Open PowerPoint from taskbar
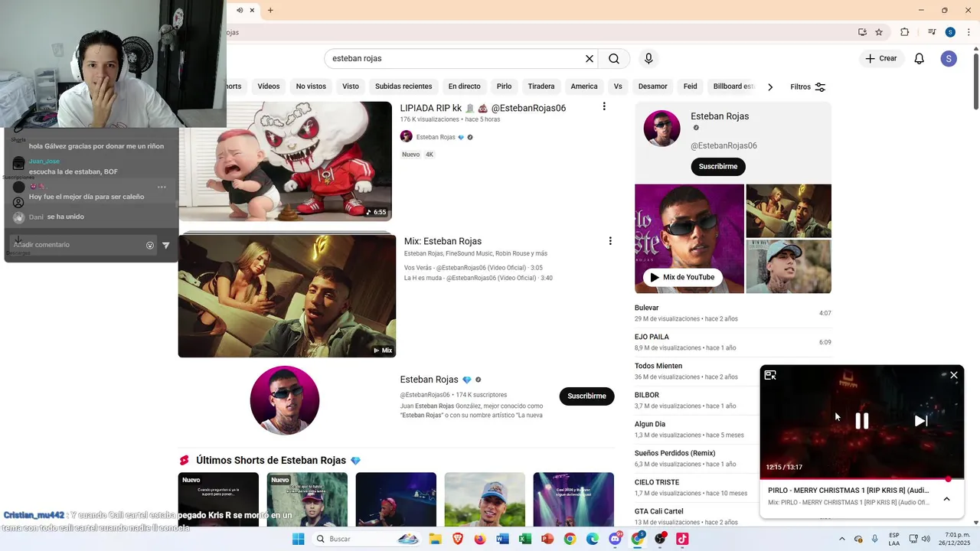The width and height of the screenshot is (980, 551). (x=547, y=539)
